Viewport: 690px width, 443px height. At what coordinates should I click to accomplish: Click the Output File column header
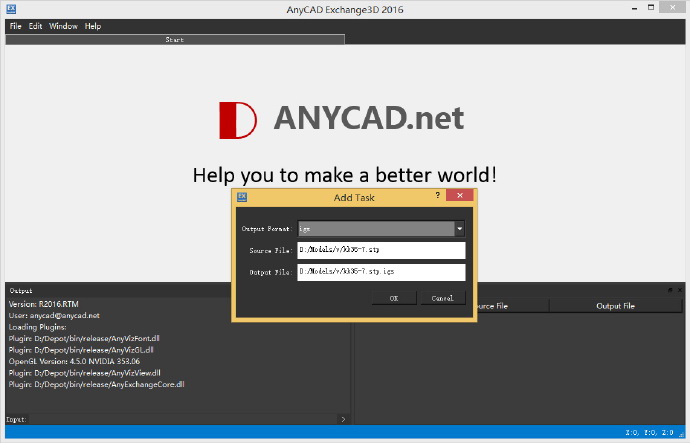coord(615,306)
